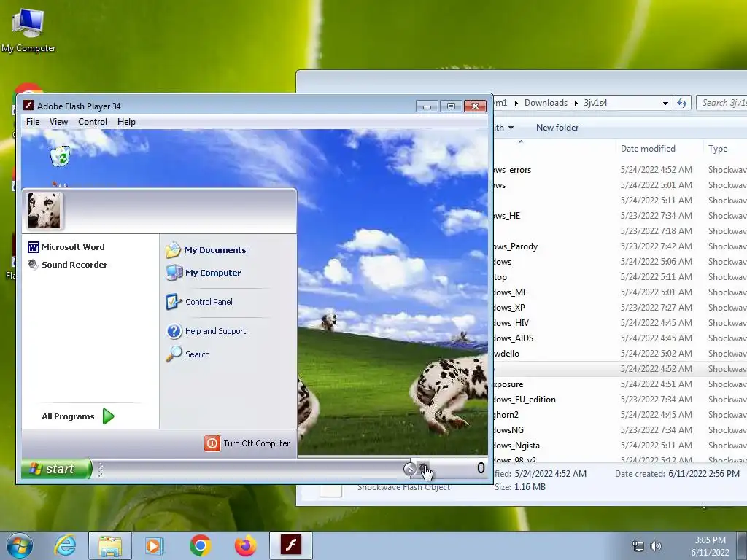Image resolution: width=747 pixels, height=560 pixels.
Task: Click the Adobe Flash Player title bar icon
Action: 28,106
